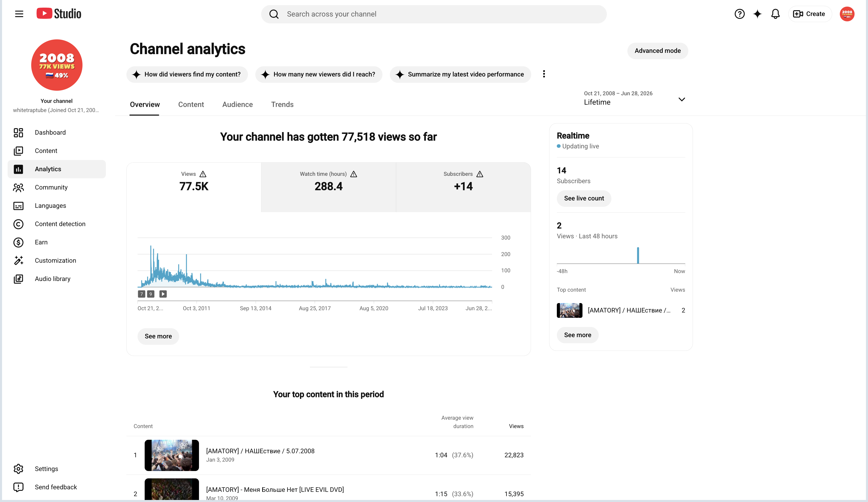Open Languages in the sidebar
Image resolution: width=868 pixels, height=502 pixels.
(57, 206)
